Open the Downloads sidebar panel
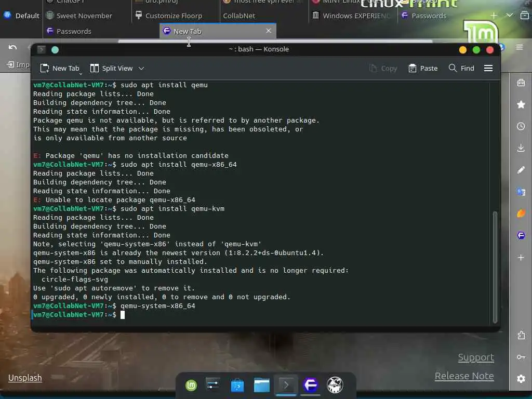This screenshot has width=532, height=399. pos(521,148)
